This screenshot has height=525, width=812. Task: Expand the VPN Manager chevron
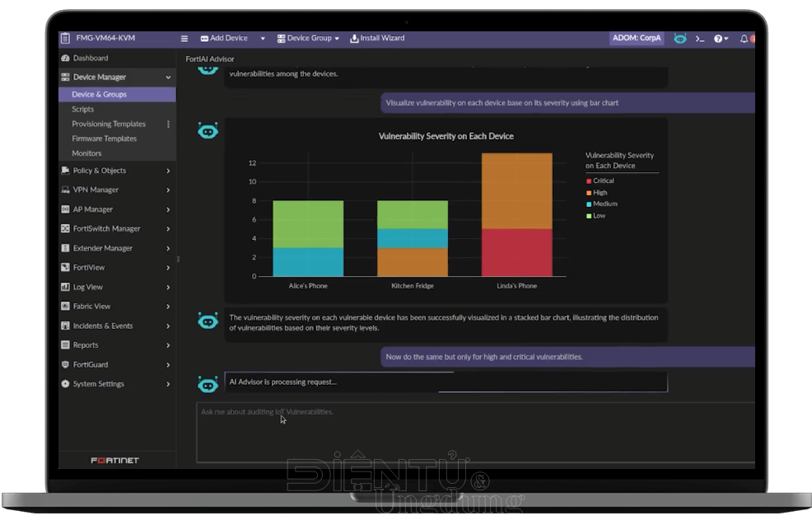(168, 190)
